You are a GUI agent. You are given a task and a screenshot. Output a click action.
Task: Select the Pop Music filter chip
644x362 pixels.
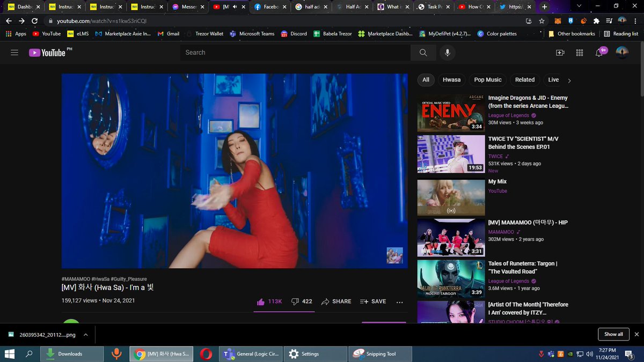coord(488,80)
